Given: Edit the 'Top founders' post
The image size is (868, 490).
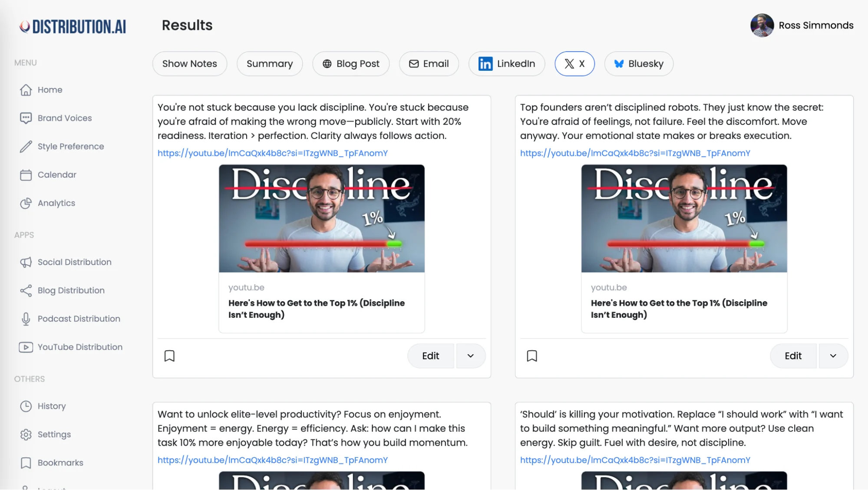Looking at the screenshot, I should click(793, 356).
